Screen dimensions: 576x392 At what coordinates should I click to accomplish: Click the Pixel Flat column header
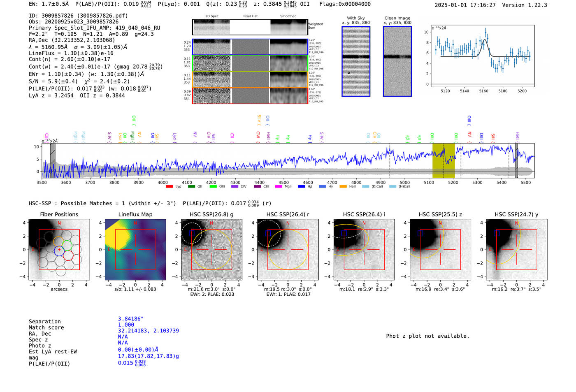point(250,16)
